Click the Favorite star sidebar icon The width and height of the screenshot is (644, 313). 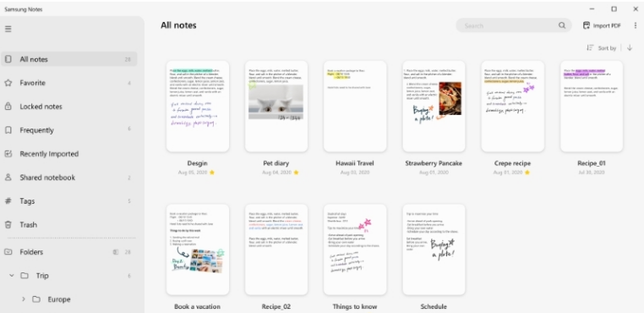click(8, 83)
